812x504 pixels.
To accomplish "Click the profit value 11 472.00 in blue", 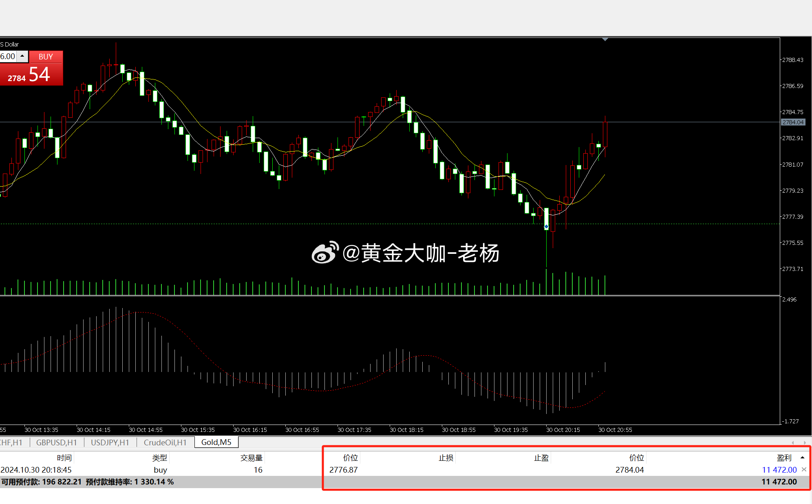I will point(779,470).
